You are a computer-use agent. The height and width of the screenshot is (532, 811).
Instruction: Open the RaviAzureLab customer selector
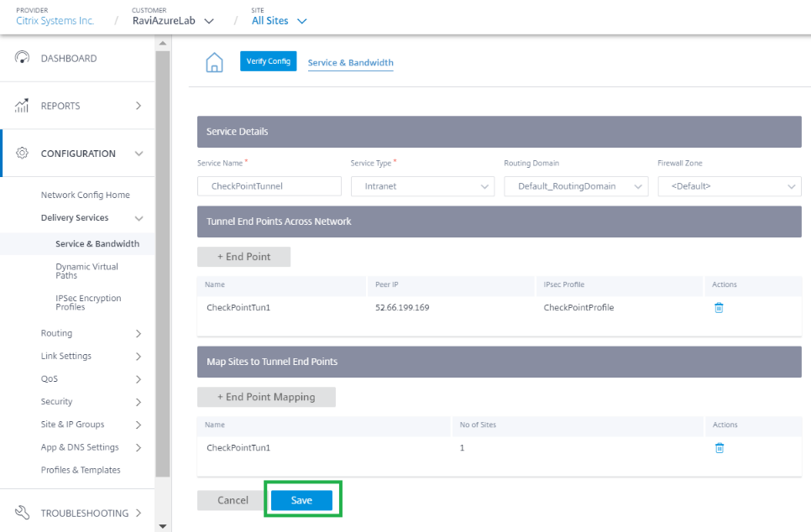coord(173,21)
